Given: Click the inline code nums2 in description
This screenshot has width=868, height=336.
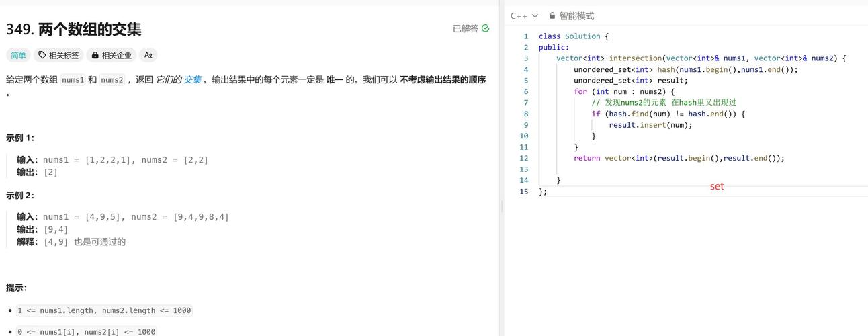Looking at the screenshot, I should click(112, 79).
